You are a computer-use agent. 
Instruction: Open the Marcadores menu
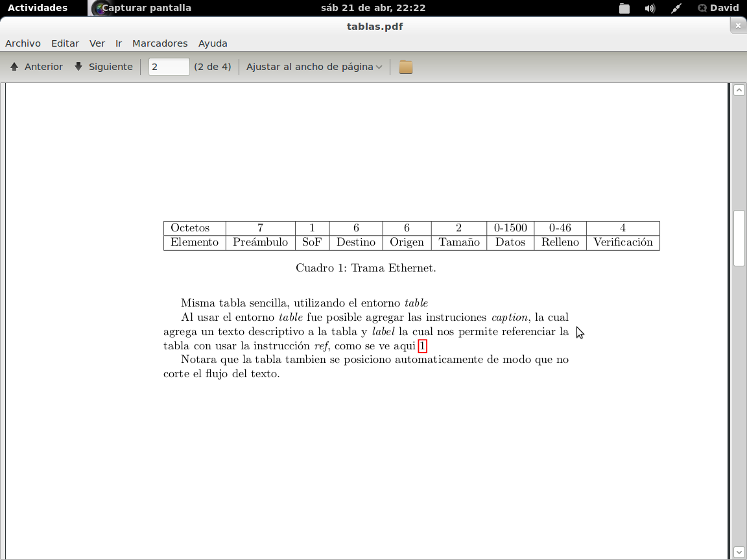coord(160,43)
